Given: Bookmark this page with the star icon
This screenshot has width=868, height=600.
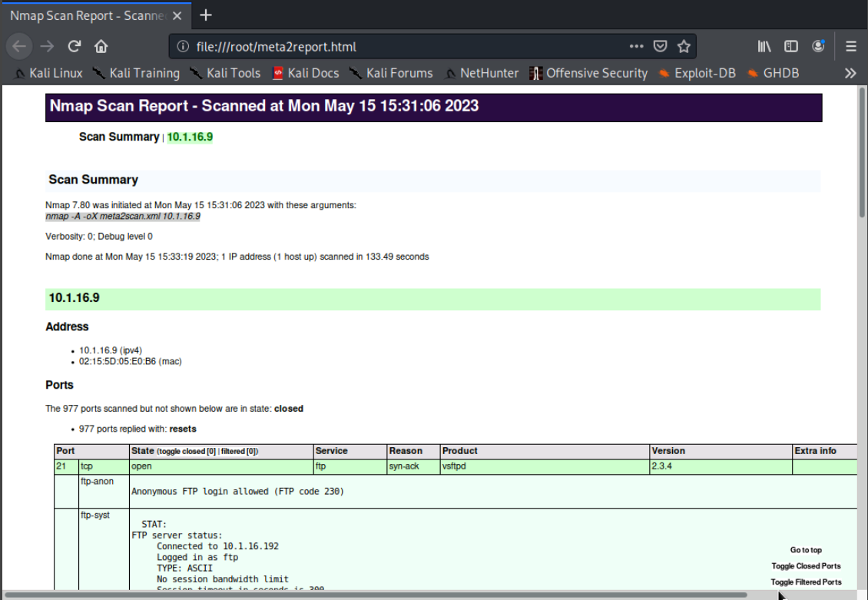Looking at the screenshot, I should coord(684,47).
